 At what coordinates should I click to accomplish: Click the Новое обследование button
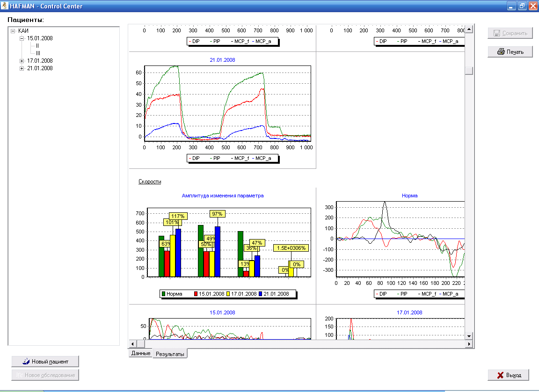pyautogui.click(x=45, y=375)
